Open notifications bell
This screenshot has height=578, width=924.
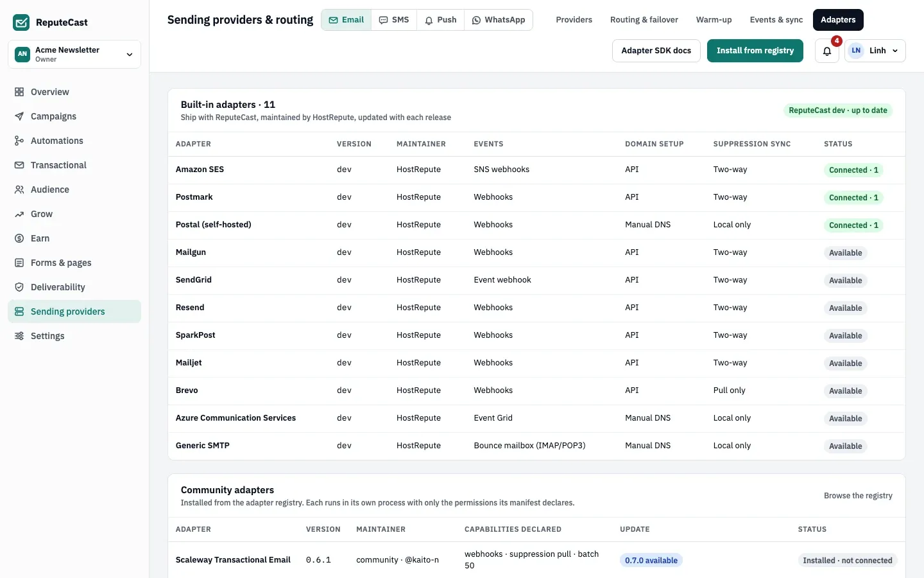[827, 51]
